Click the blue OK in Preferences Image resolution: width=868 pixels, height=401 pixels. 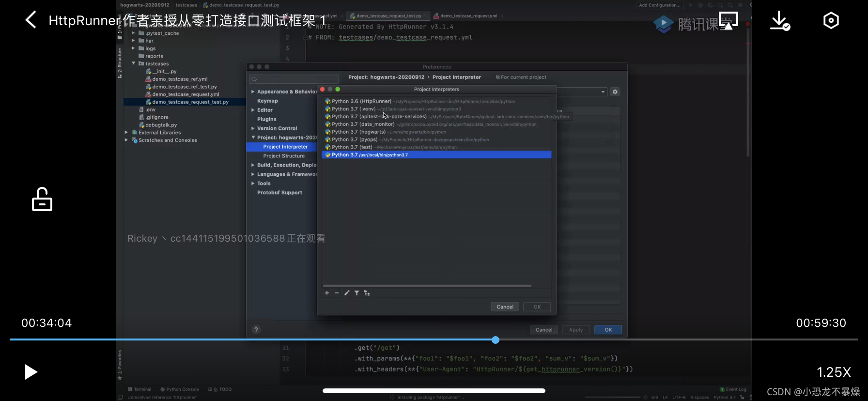click(x=608, y=330)
